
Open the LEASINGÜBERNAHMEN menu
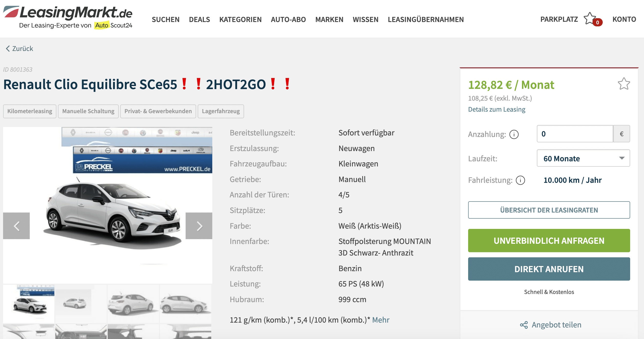click(426, 19)
